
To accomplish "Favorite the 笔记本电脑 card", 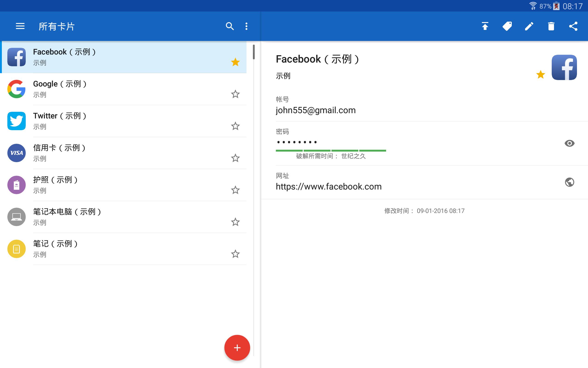I will pyautogui.click(x=235, y=222).
